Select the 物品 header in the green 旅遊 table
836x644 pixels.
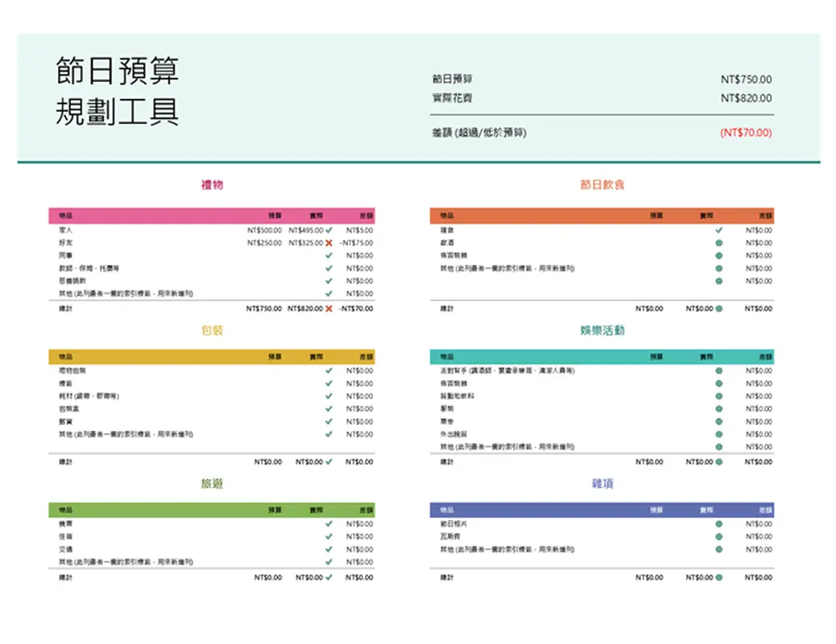pyautogui.click(x=65, y=510)
